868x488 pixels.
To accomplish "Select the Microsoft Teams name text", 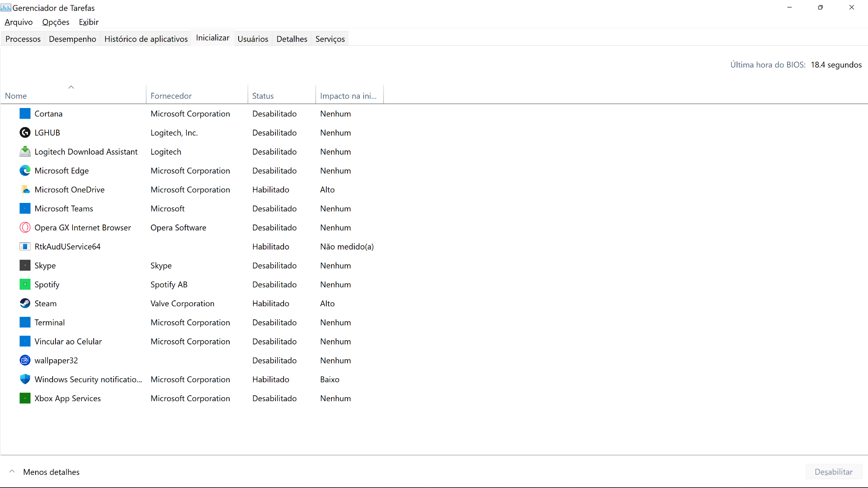I will pos(64,208).
